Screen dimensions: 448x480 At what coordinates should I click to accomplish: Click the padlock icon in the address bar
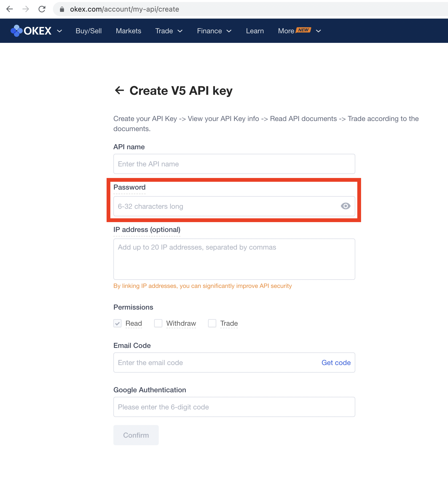point(62,9)
